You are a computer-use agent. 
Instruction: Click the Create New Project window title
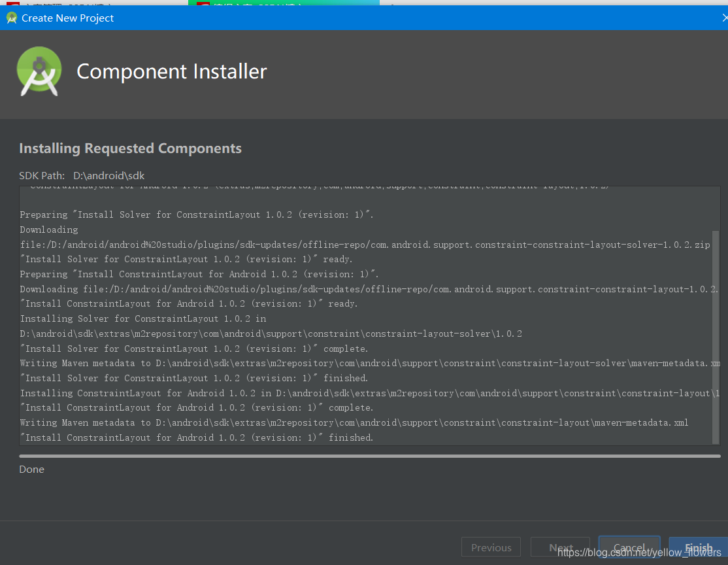tap(67, 18)
